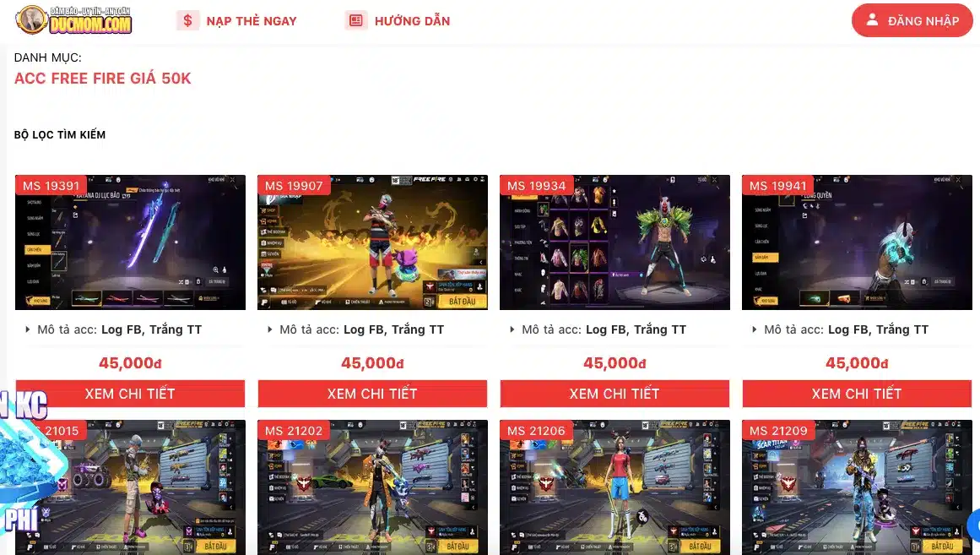Click Xem Chi Tiết for account MS 19941
This screenshot has width=980, height=555.
coord(857,394)
